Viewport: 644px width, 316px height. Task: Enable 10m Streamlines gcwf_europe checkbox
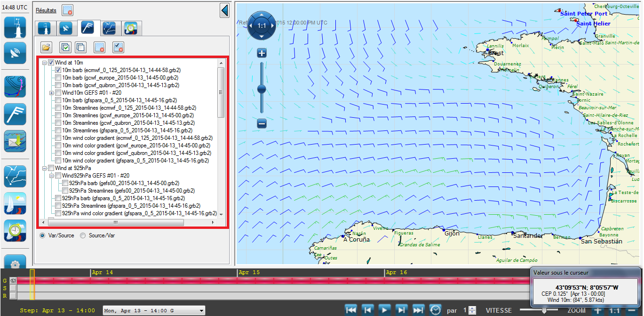[x=58, y=115]
